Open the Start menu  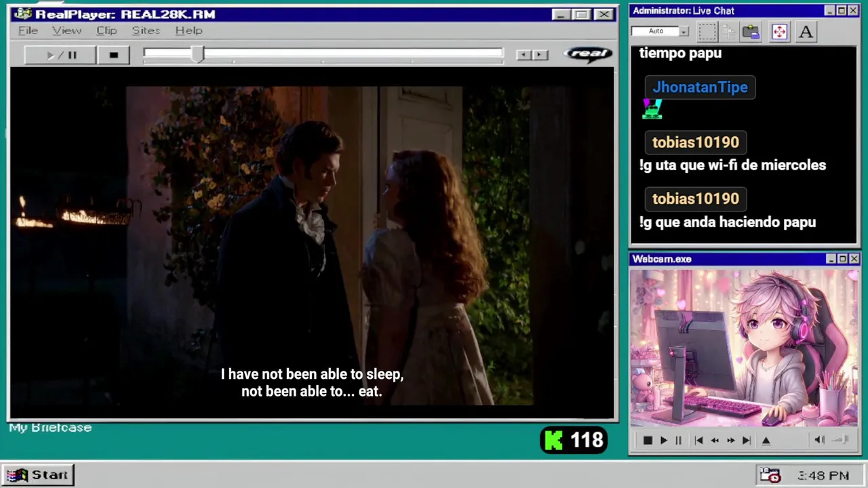[x=38, y=475]
